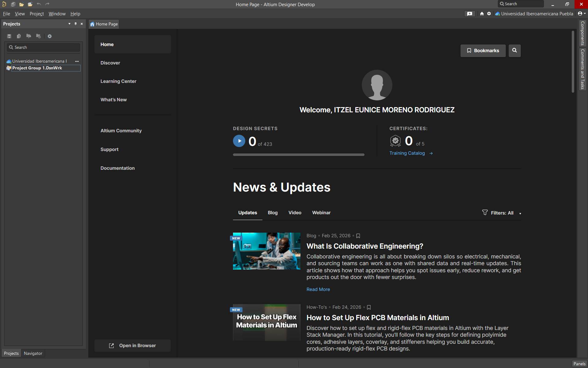Click the magnifier search button beside Bookmarks
The height and width of the screenshot is (368, 588).
point(515,51)
